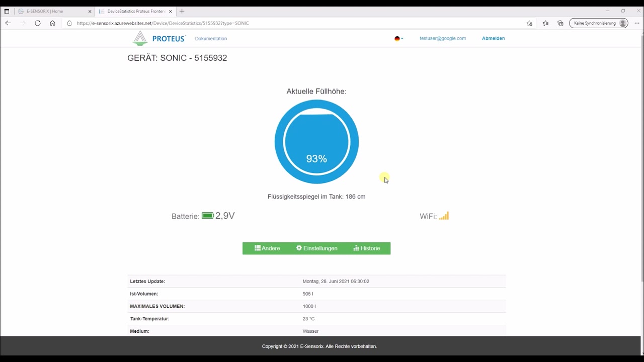Open Einstellungen settings button
The width and height of the screenshot is (644, 362).
[316, 248]
